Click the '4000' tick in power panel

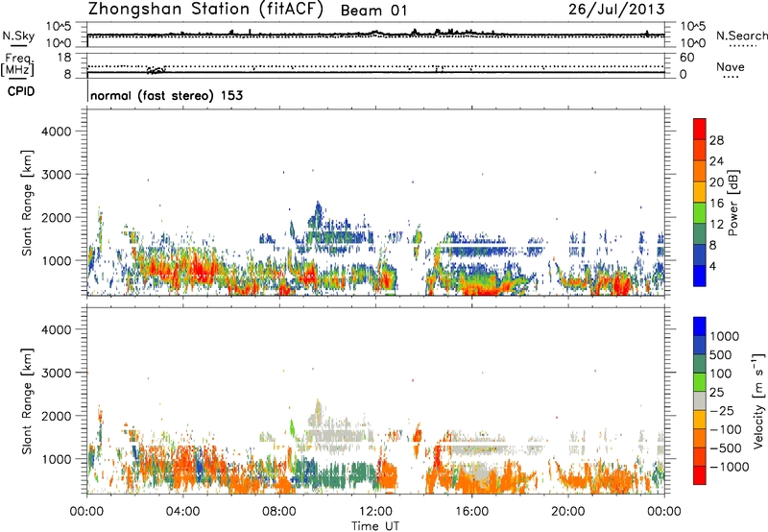pyautogui.click(x=56, y=132)
